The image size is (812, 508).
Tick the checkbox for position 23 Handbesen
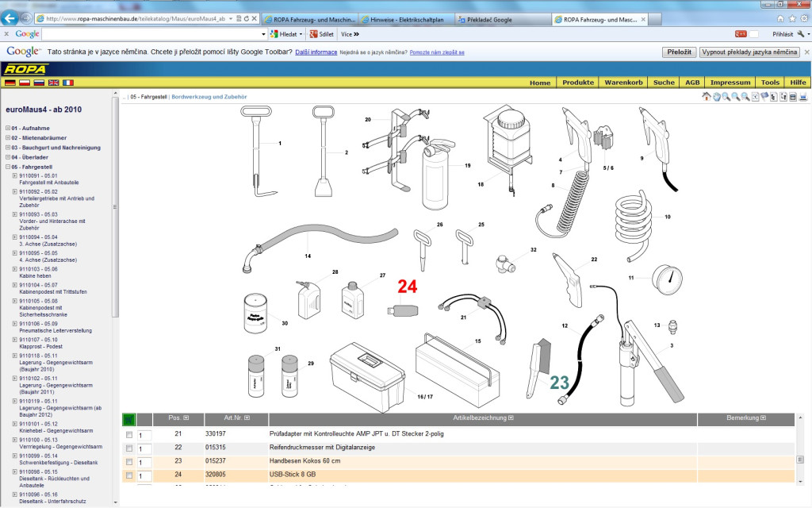[129, 462]
